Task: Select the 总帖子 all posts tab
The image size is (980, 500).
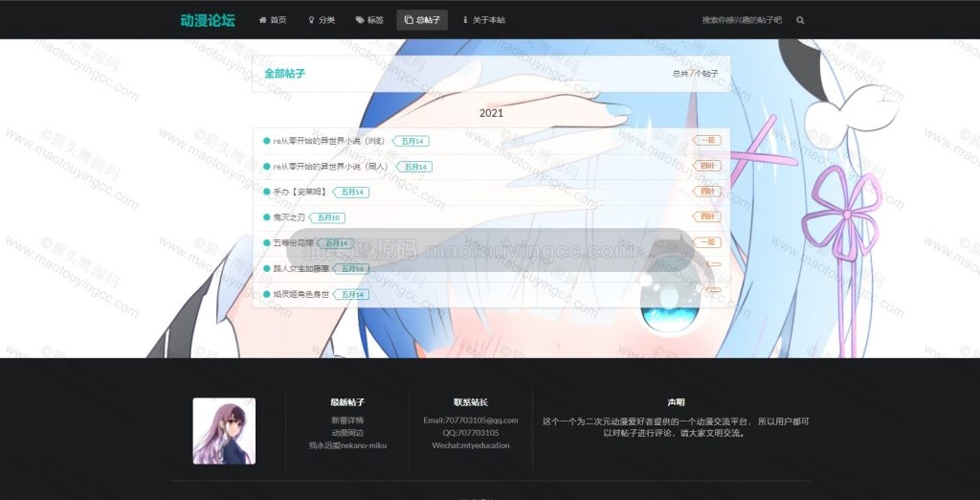Action: click(422, 20)
